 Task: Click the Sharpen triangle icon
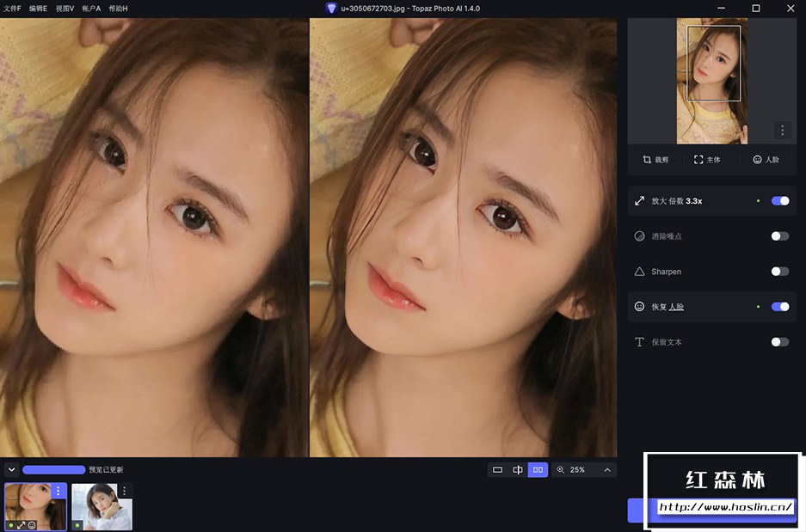coord(639,272)
